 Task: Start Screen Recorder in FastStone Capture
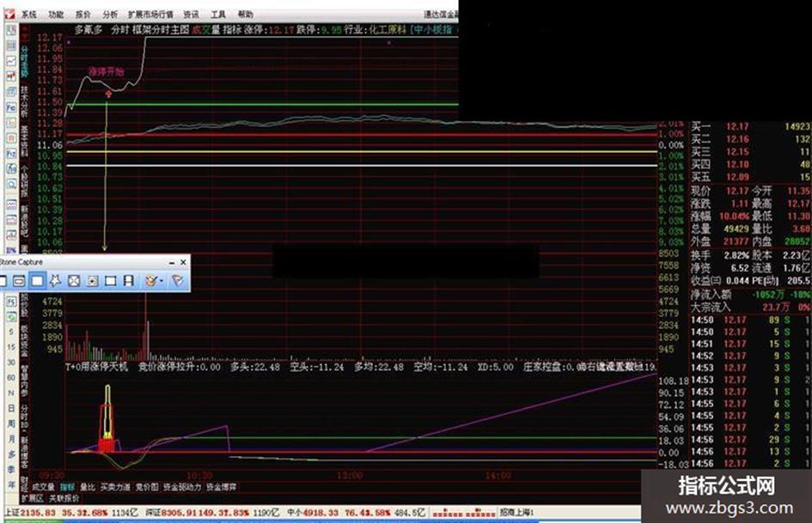[128, 281]
